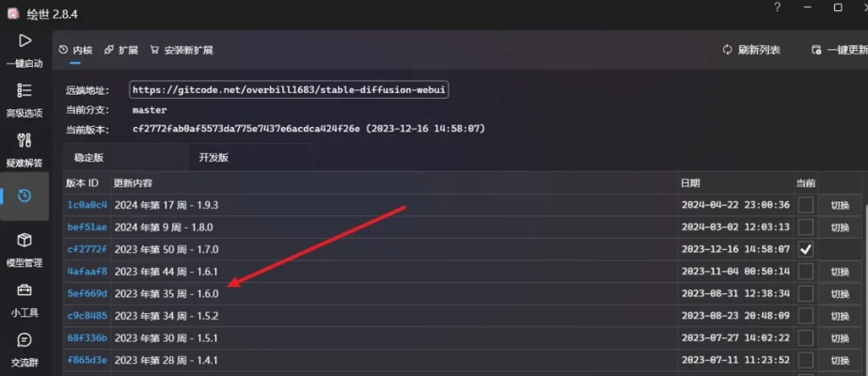Click the 一键更新 button
Screen dimensions: 868x376
839,50
